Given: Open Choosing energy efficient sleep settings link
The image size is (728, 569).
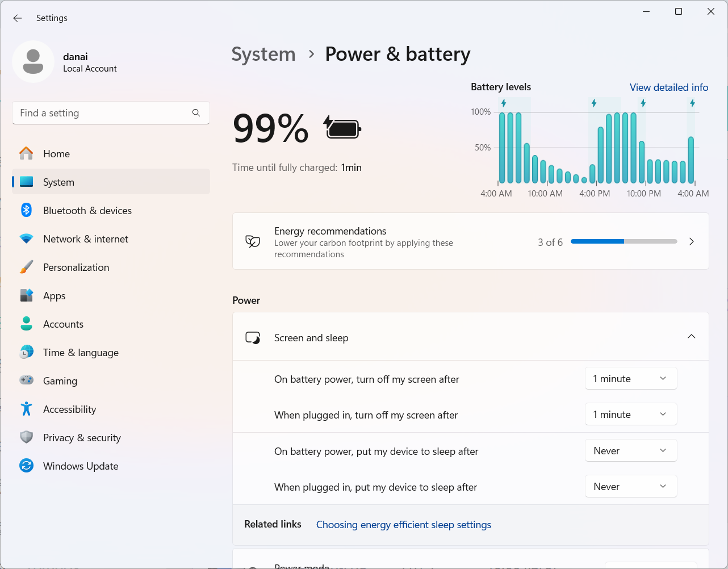Looking at the screenshot, I should pyautogui.click(x=403, y=525).
